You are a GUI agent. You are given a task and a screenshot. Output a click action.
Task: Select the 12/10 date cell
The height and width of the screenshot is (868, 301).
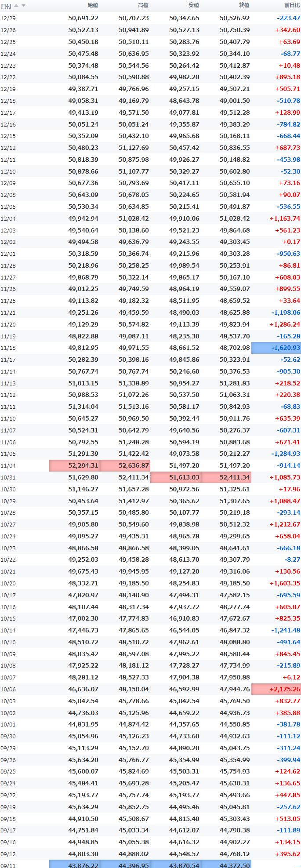tap(8, 171)
